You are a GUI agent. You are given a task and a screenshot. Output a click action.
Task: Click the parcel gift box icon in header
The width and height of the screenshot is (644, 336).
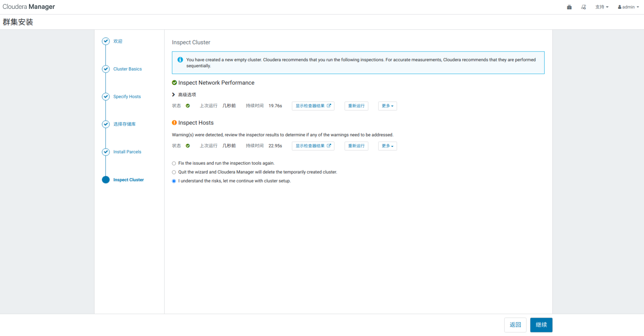coord(569,7)
